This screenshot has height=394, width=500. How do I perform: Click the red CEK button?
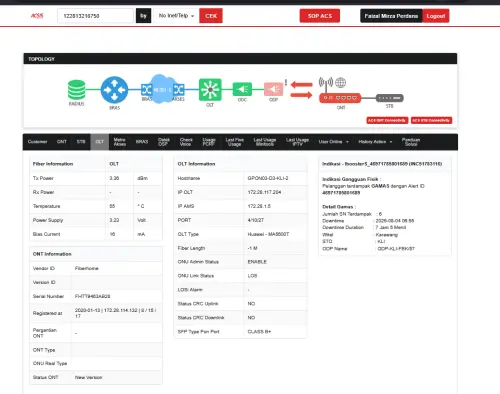point(211,16)
